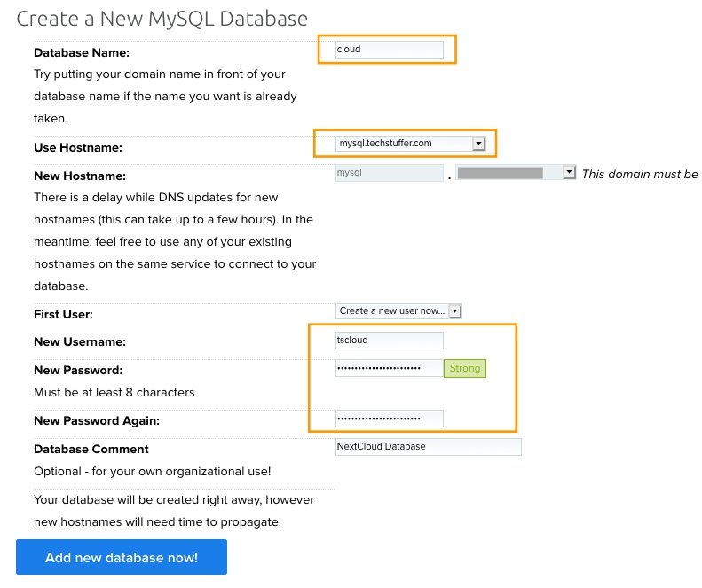Open the Use Hostname dropdown
The height and width of the screenshot is (588, 702).
pos(410,143)
